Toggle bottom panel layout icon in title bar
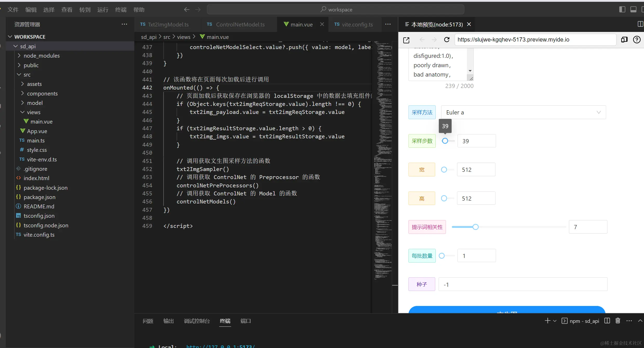This screenshot has height=348, width=644. click(633, 10)
